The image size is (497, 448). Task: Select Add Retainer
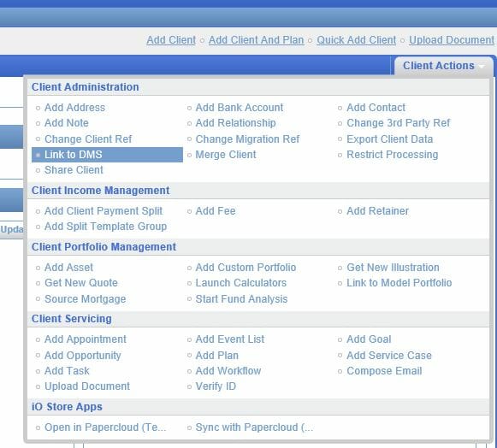pyautogui.click(x=378, y=211)
